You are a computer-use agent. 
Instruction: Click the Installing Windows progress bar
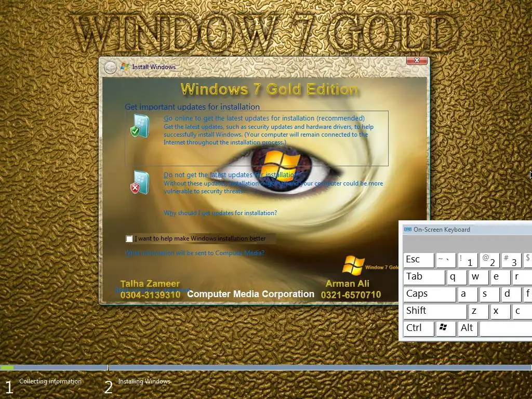pyautogui.click(x=320, y=367)
